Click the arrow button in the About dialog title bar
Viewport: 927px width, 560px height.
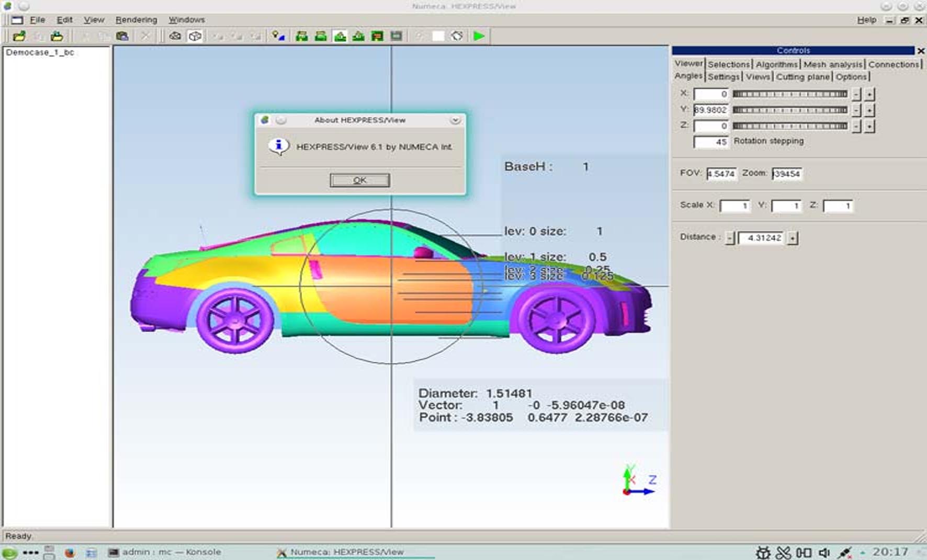click(x=455, y=120)
